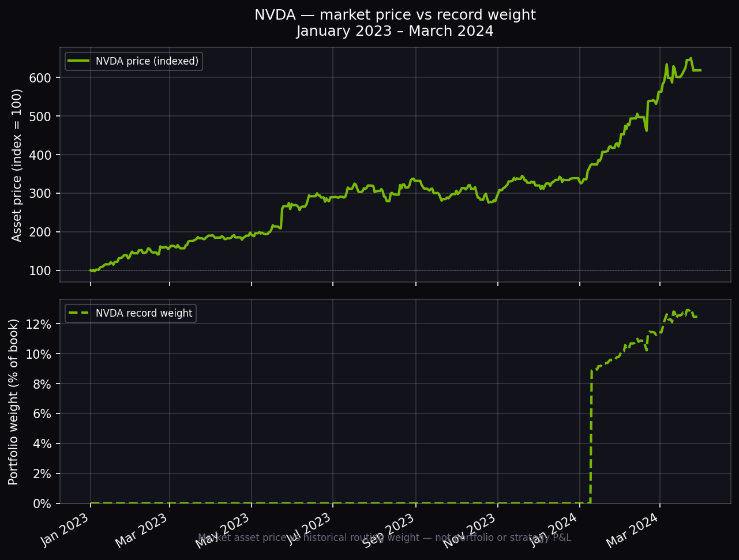Click the 'Portfolio weight (% of book)' axis label
Screen dimensions: 739x560
[13, 401]
